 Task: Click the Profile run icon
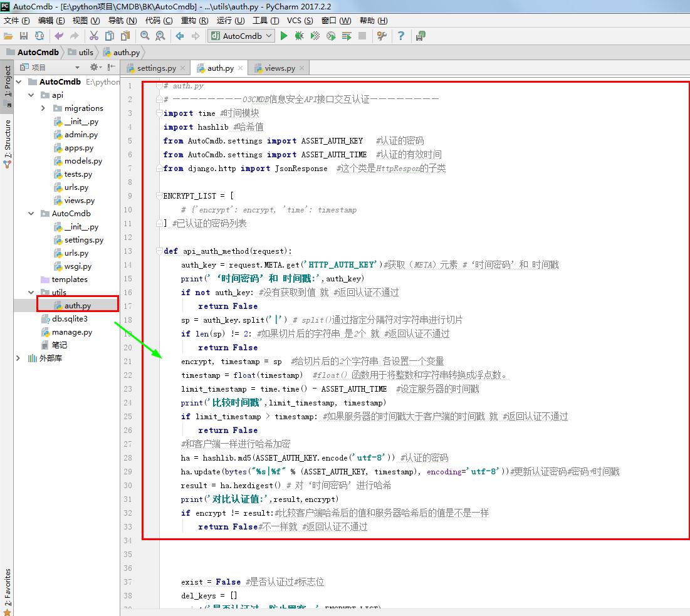pos(331,36)
